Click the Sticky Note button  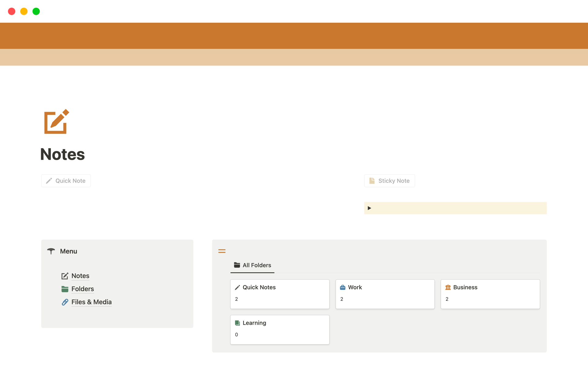coord(389,181)
